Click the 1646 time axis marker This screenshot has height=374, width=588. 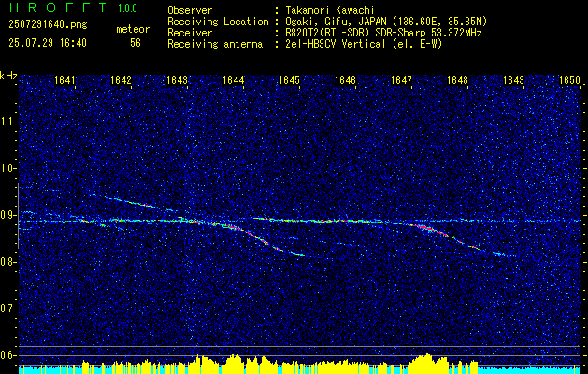[345, 79]
